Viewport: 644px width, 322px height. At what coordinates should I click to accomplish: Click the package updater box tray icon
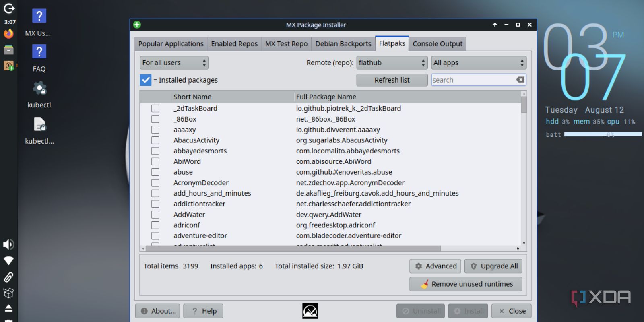pyautogui.click(x=8, y=293)
